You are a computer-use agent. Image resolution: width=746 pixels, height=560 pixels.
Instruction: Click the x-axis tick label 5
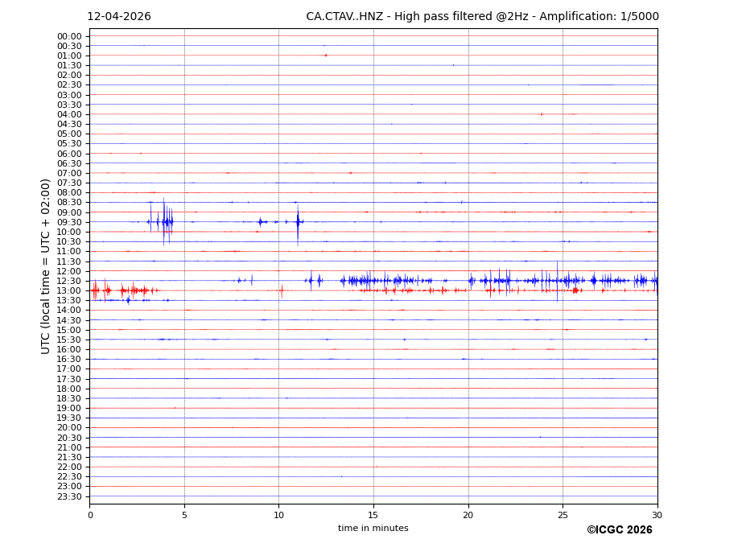point(184,515)
